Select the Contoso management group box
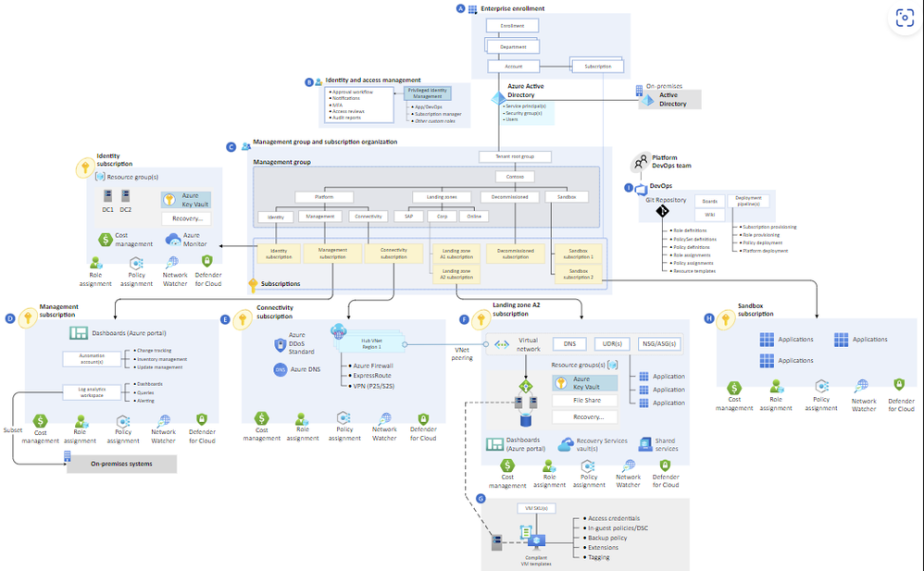The width and height of the screenshot is (924, 571). [x=515, y=177]
